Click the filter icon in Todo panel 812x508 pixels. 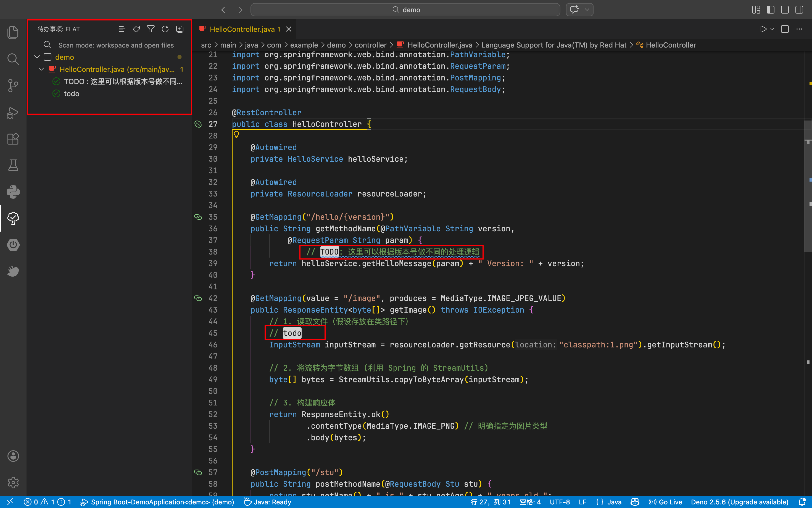151,29
